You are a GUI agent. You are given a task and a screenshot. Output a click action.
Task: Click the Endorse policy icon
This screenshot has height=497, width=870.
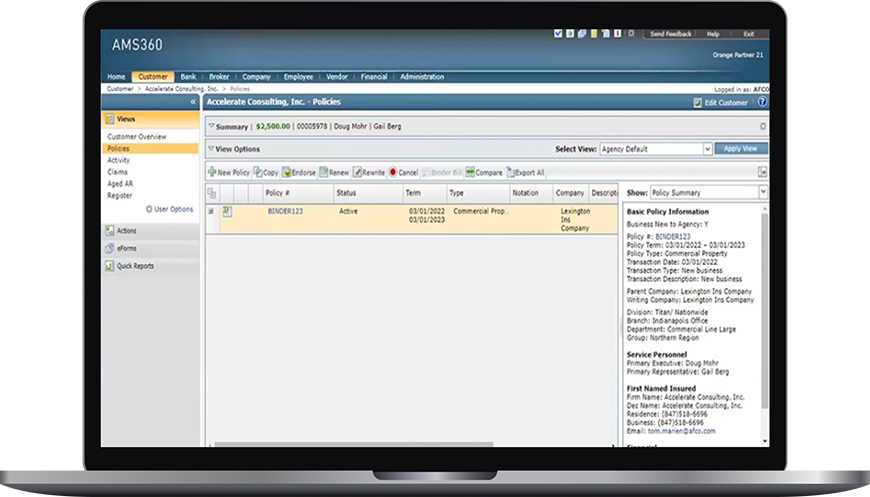coord(287,172)
